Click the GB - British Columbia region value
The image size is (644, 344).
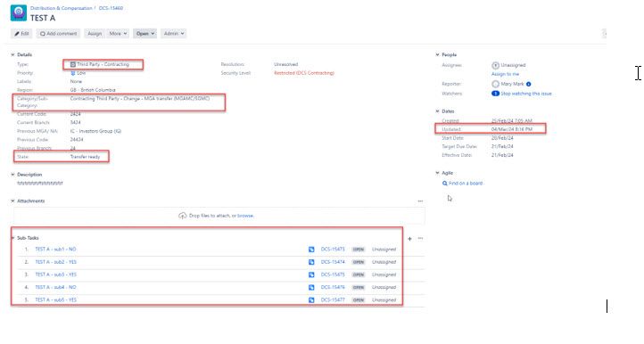[x=93, y=90]
